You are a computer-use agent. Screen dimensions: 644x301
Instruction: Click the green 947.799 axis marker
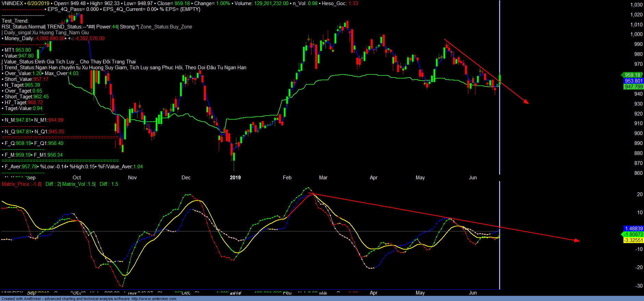(x=633, y=87)
